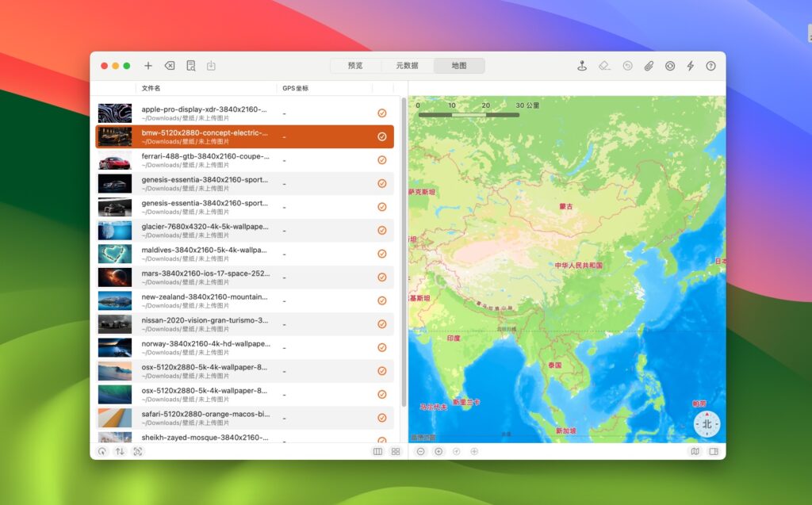Click the eraser icon to remove GPS data
The image size is (812, 505).
(604, 66)
